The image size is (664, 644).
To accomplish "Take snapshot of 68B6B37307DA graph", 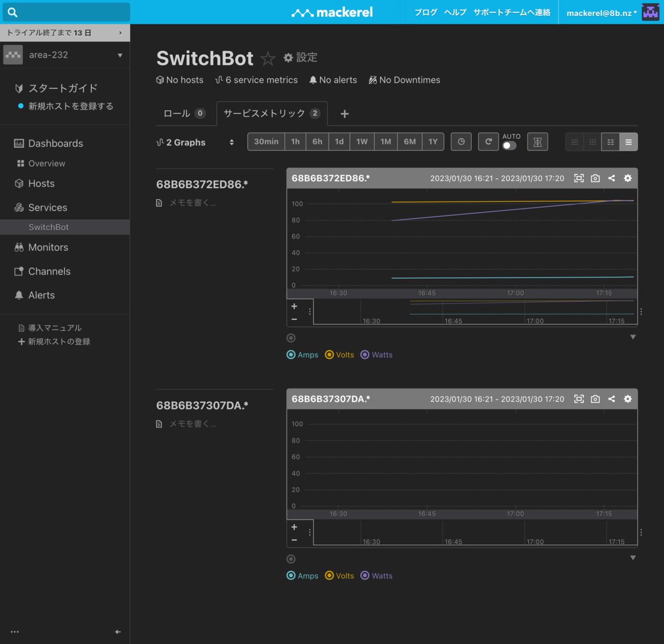I will coord(595,399).
